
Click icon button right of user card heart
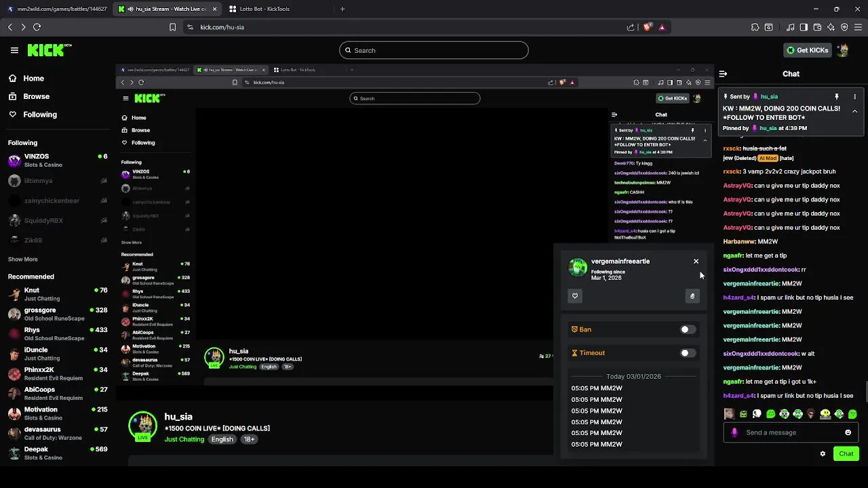[x=692, y=296]
